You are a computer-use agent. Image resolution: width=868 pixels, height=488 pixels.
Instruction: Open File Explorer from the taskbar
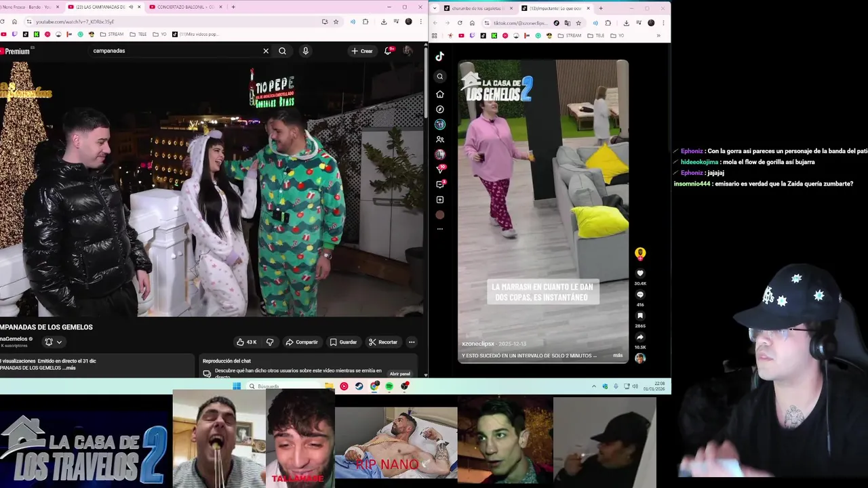(329, 386)
